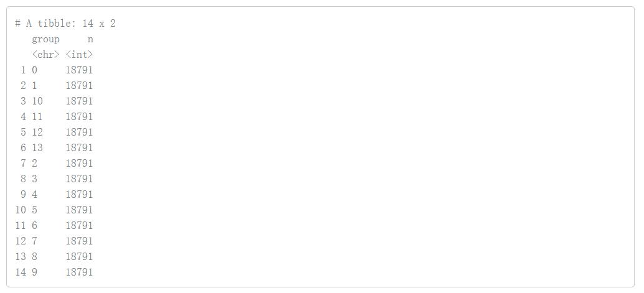Screen dimensions: 644x293
Task: Click group value '7' in row 12
Action: [35, 241]
